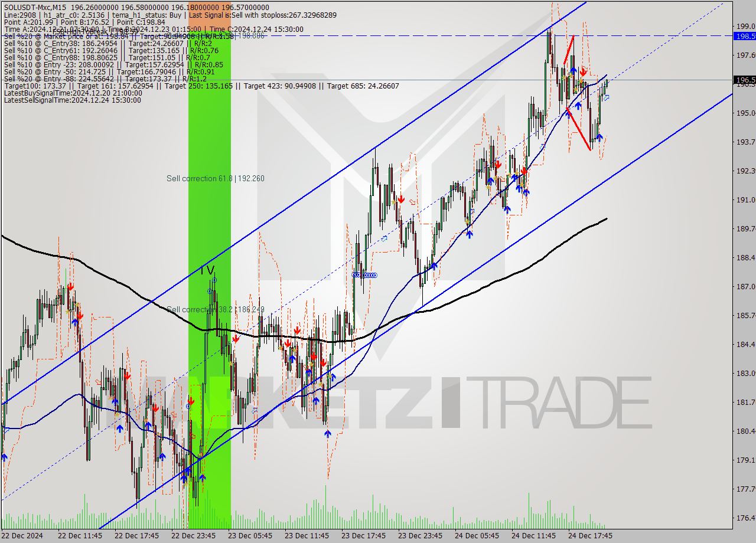Click the '23 Dec 23:45' time axis label
This screenshot has height=543, width=756.
pyautogui.click(x=420, y=536)
